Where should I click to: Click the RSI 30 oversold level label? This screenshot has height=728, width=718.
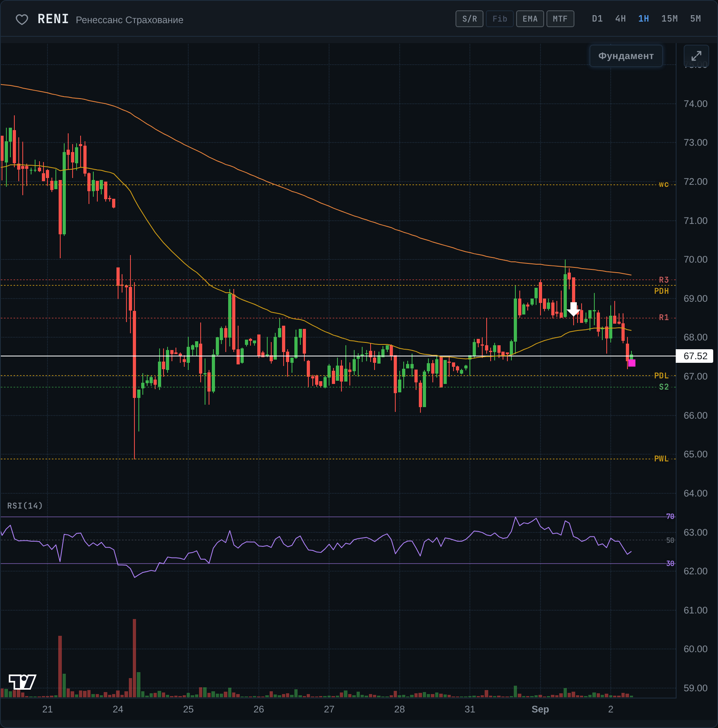670,563
